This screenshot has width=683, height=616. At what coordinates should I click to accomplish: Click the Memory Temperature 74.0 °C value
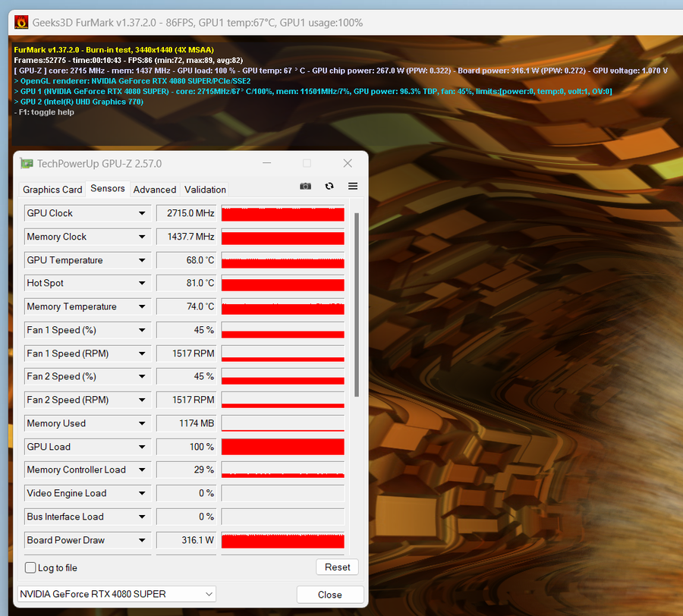click(x=187, y=306)
